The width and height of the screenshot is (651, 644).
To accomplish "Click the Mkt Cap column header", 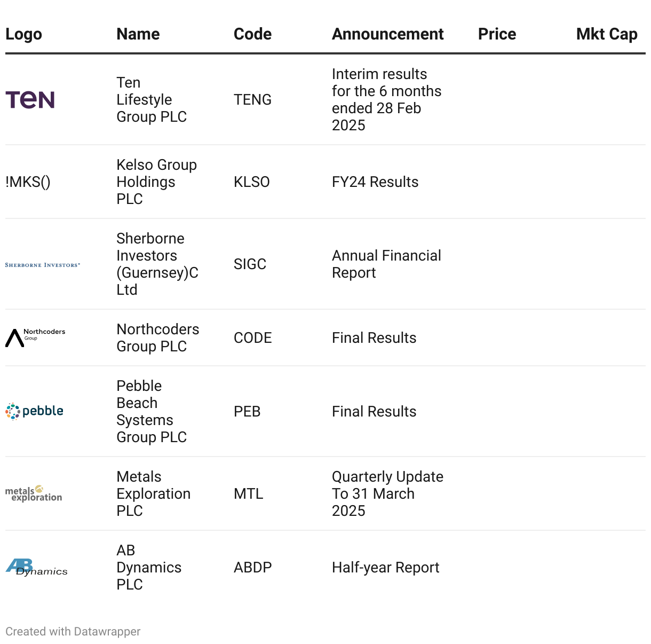I will coord(607,34).
